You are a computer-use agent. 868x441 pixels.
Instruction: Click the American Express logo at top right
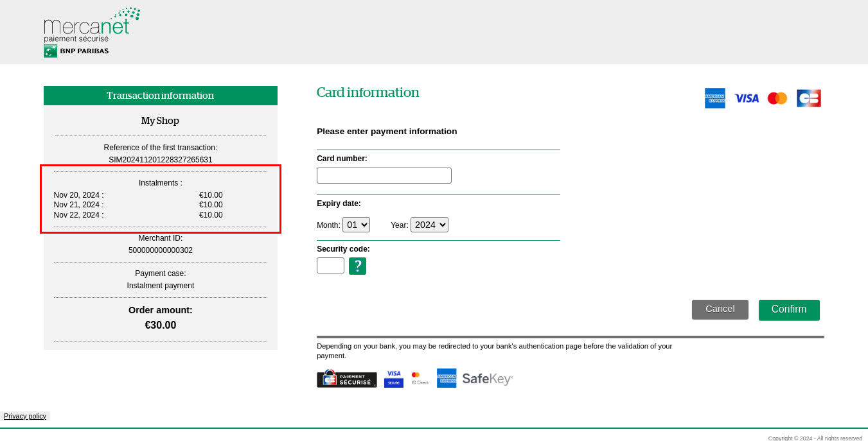[714, 98]
